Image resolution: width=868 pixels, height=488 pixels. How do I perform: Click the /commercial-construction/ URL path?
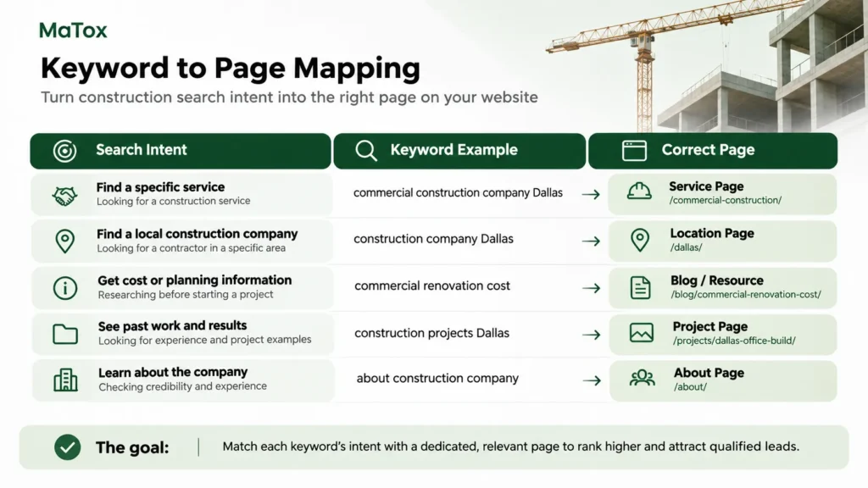726,200
